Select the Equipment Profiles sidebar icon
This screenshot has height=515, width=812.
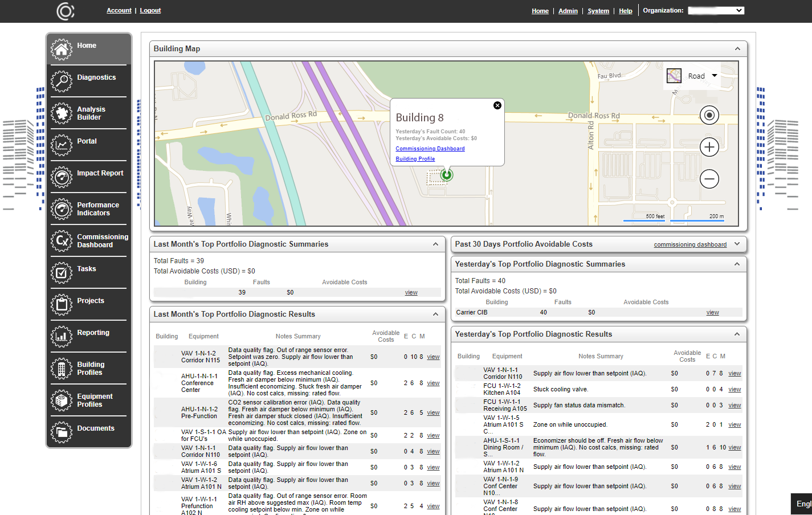[x=62, y=400]
